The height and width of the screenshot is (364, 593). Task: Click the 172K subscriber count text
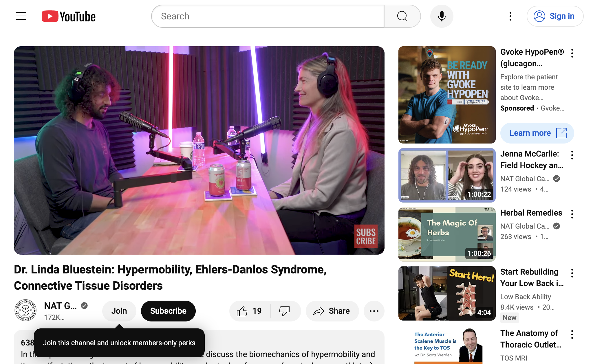tap(54, 317)
